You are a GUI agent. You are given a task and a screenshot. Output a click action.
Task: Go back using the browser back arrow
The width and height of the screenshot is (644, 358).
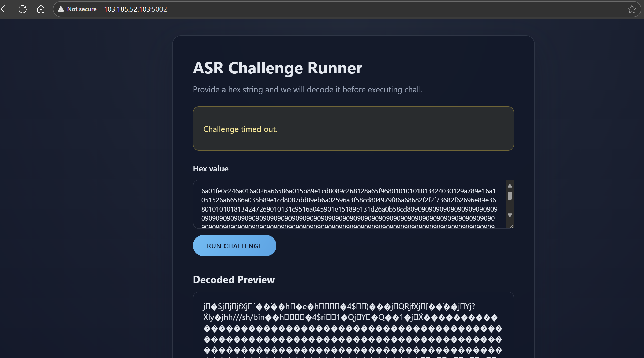(5, 9)
